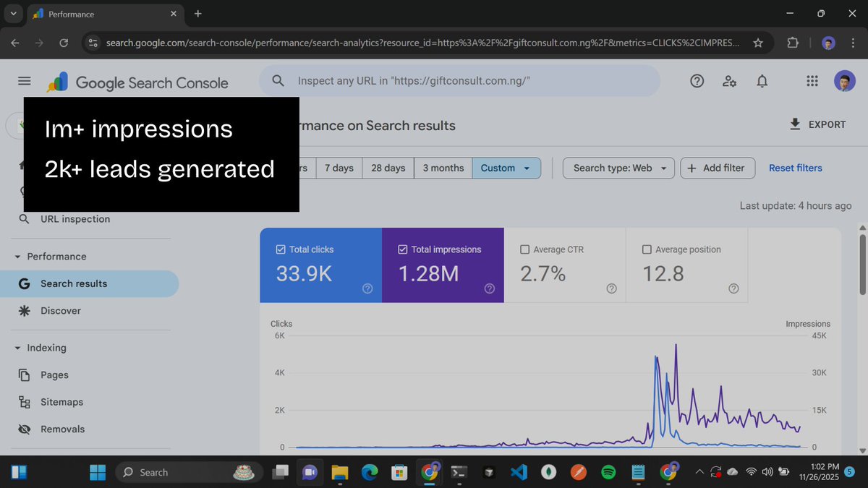Enable the Average CTR metric

(524, 249)
